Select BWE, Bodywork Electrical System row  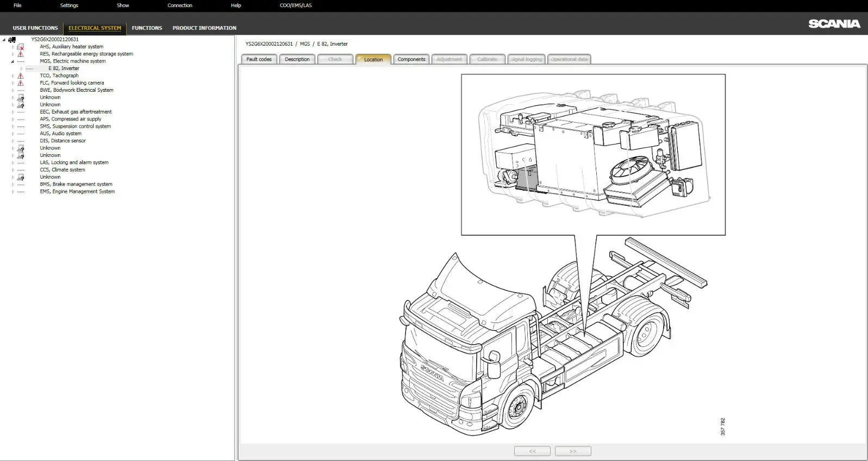tap(77, 90)
